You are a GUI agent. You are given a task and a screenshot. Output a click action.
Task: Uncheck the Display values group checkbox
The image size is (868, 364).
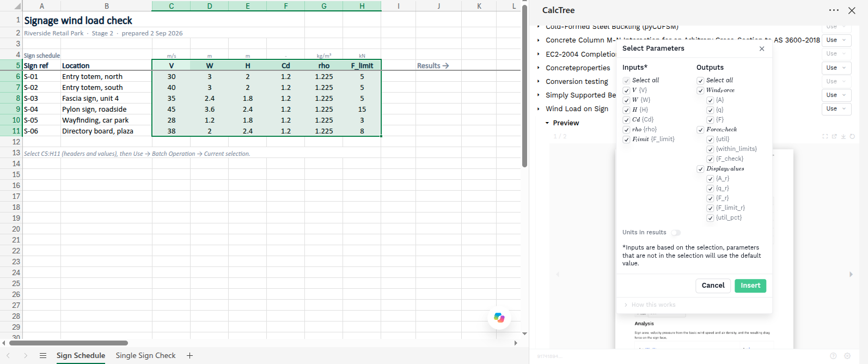[700, 169]
